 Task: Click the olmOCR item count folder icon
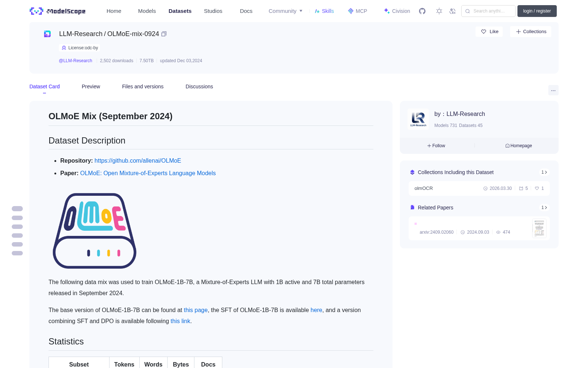point(521,188)
